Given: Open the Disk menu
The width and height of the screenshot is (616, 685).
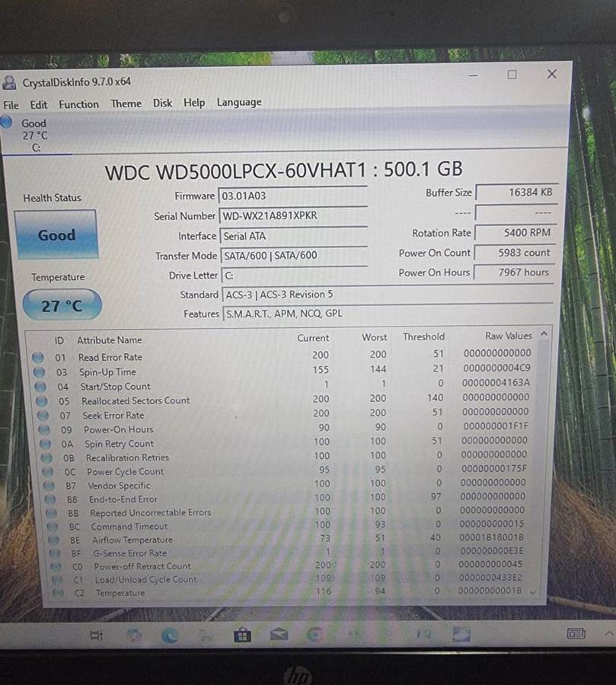Looking at the screenshot, I should pos(162,103).
